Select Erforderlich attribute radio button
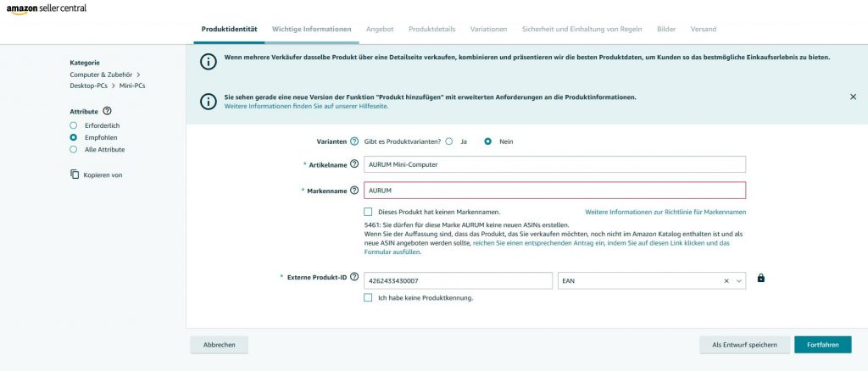Viewport: 868px width, 371px height. pyautogui.click(x=73, y=125)
